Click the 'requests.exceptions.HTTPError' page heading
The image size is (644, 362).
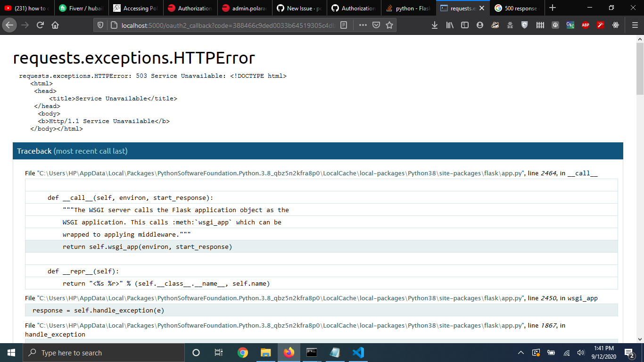pos(134,58)
